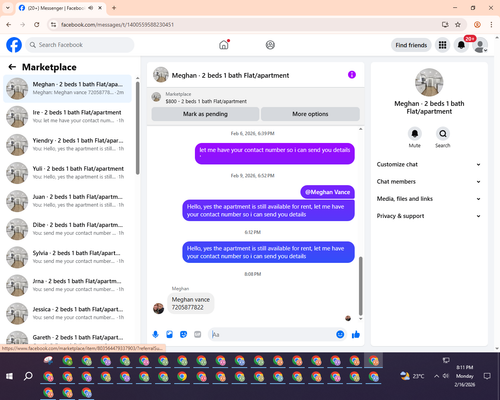
Task: Go to Home feed icon
Action: click(224, 45)
